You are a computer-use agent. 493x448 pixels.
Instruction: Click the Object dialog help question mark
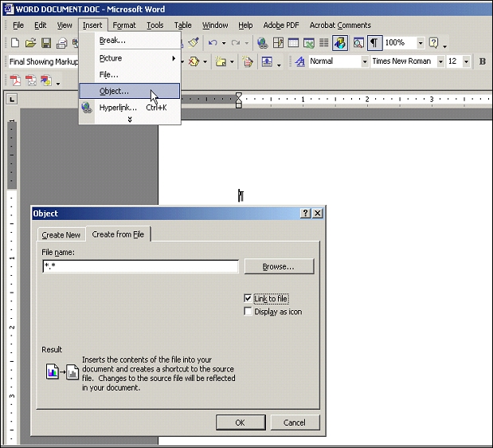point(305,214)
